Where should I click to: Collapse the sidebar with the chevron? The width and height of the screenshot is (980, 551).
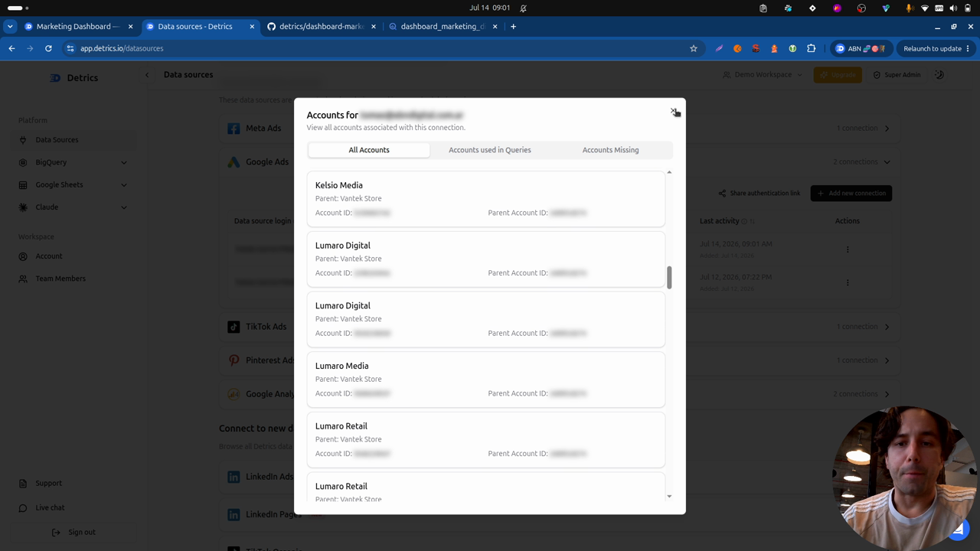(147, 75)
